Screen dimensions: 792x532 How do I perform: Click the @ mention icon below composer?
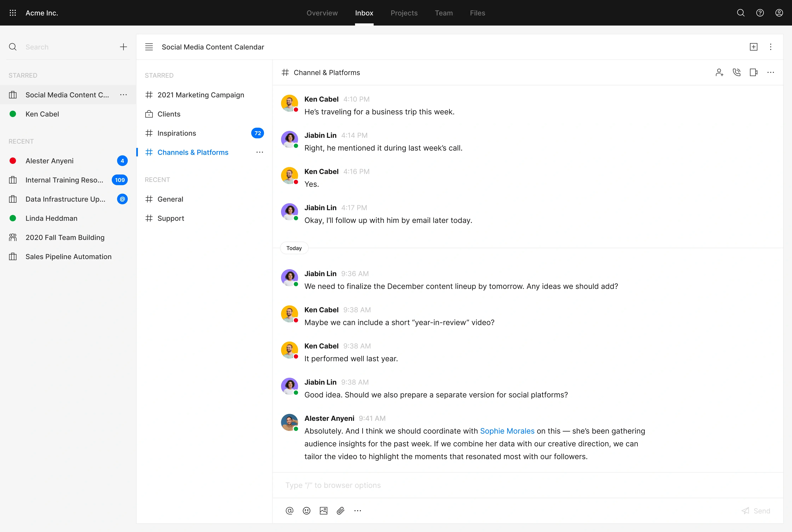[289, 511]
